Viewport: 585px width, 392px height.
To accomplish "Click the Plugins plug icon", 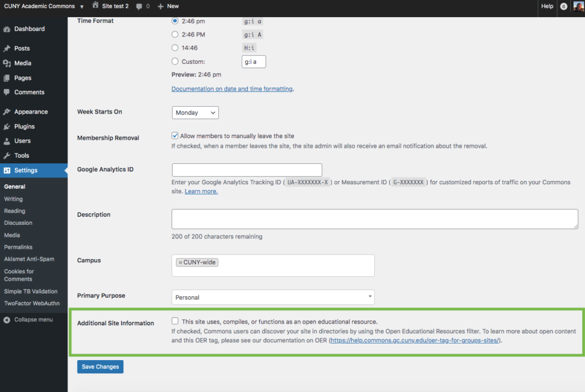I will (x=7, y=127).
